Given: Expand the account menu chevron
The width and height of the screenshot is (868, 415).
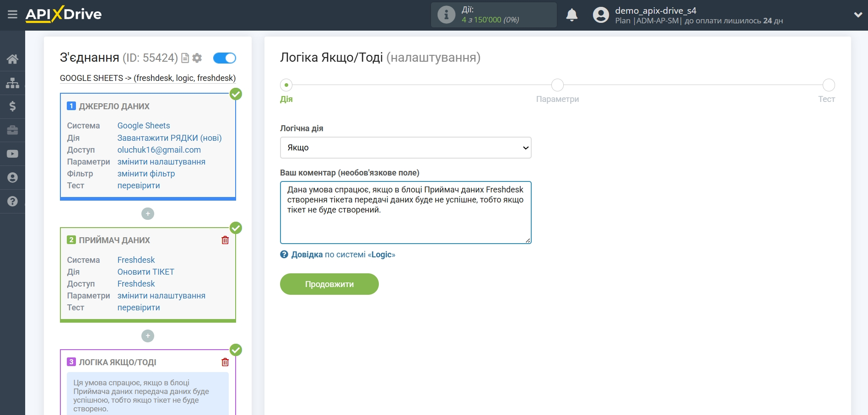Looking at the screenshot, I should (858, 15).
